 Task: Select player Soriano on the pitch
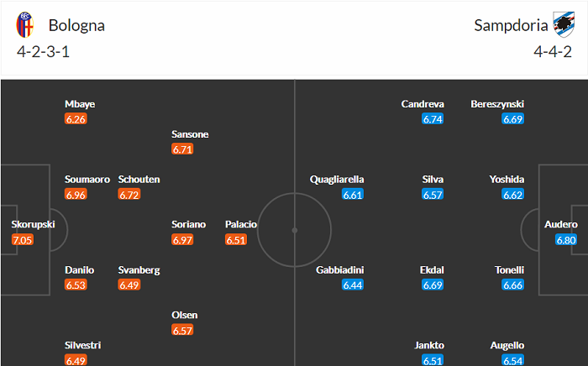click(188, 224)
